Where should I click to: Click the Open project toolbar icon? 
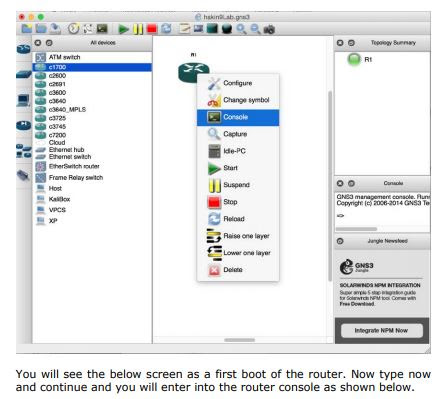click(41, 29)
